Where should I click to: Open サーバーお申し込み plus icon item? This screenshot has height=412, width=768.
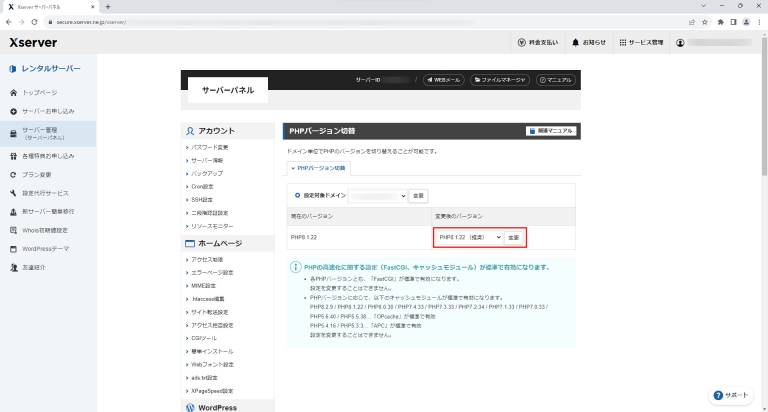coord(13,110)
